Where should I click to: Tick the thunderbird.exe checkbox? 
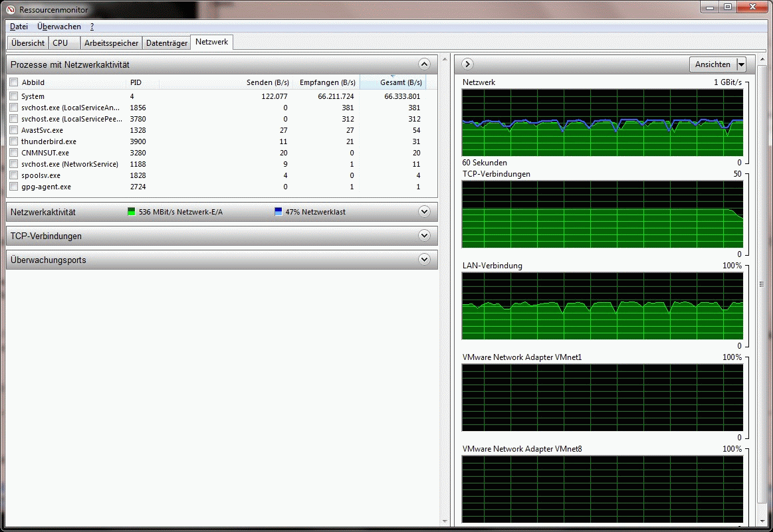click(13, 141)
